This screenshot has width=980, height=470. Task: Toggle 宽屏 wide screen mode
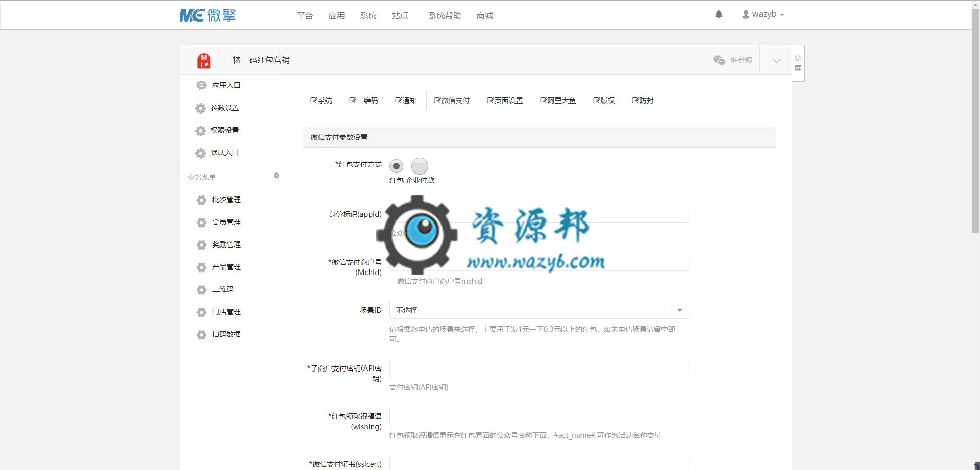click(798, 63)
